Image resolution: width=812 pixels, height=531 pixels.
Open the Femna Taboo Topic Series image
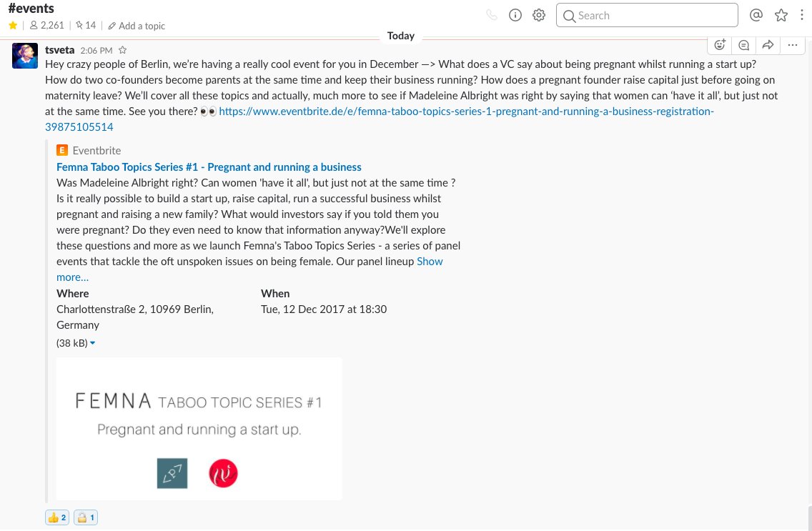click(x=199, y=429)
